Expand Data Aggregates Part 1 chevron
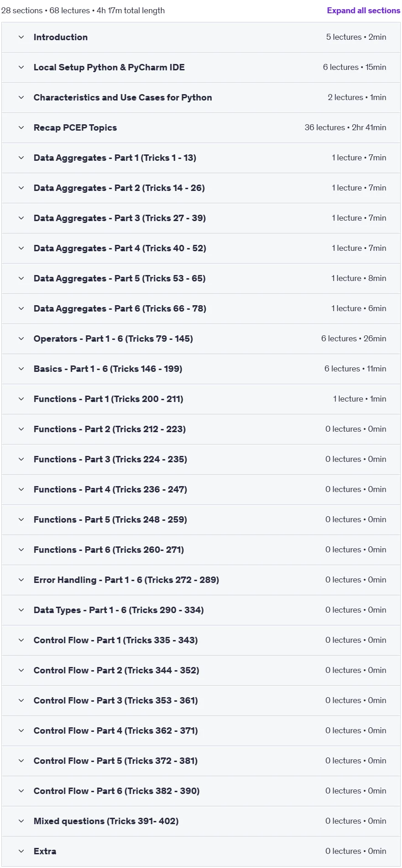The image size is (402, 868). 21,158
